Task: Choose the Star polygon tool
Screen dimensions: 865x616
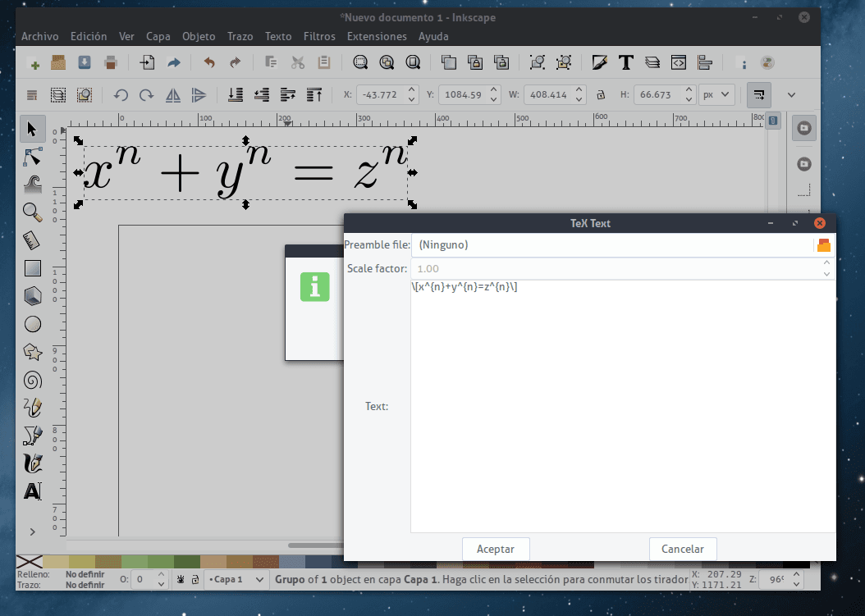Action: (33, 352)
